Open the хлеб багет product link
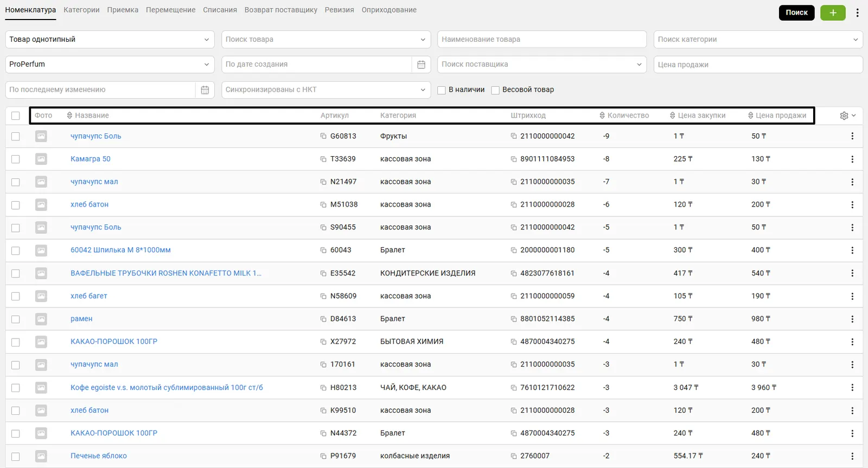The width and height of the screenshot is (868, 468). (x=89, y=296)
